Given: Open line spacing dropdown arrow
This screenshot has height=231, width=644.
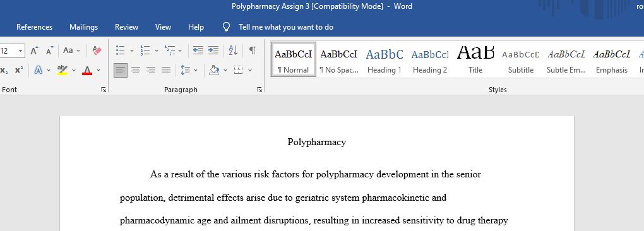Looking at the screenshot, I should pos(196,71).
